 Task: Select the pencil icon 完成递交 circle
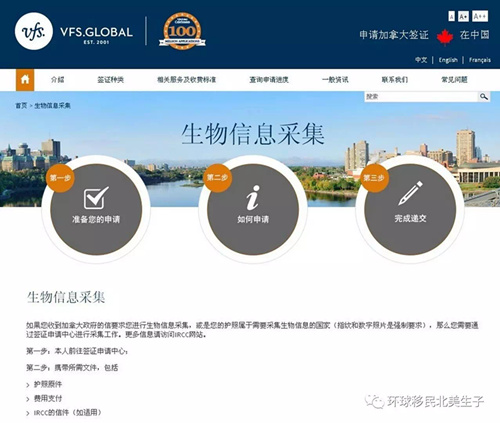(x=410, y=209)
